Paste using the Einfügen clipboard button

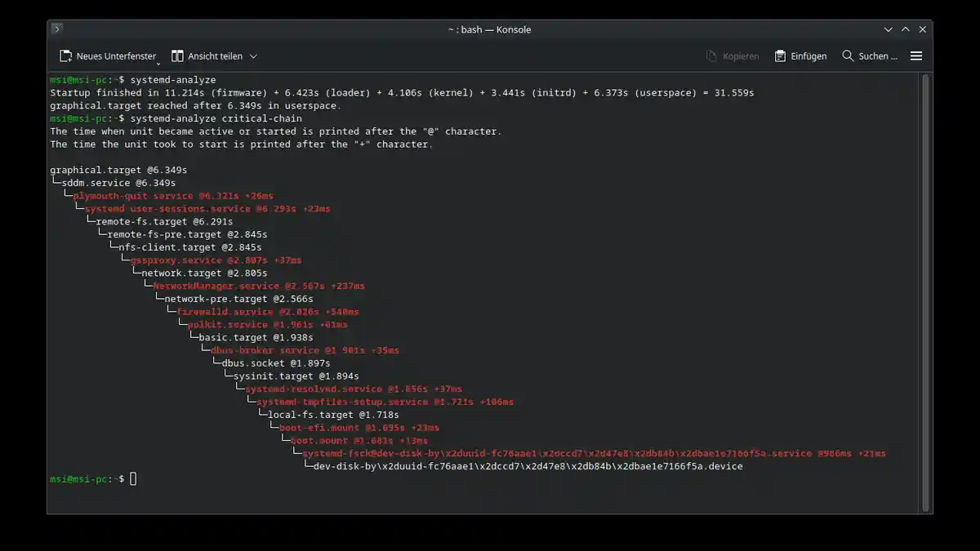click(x=800, y=56)
